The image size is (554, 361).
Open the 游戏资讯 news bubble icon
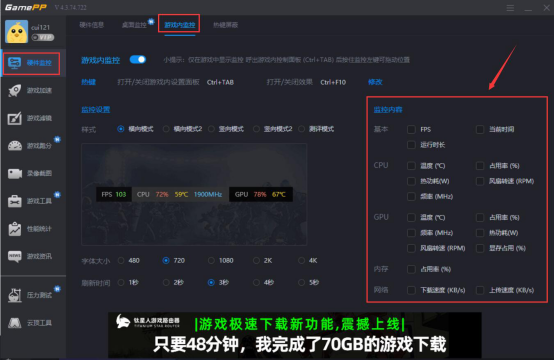coord(14,256)
